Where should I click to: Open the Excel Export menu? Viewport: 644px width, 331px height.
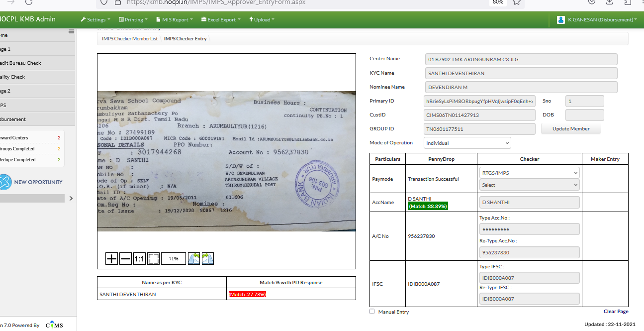click(x=221, y=20)
